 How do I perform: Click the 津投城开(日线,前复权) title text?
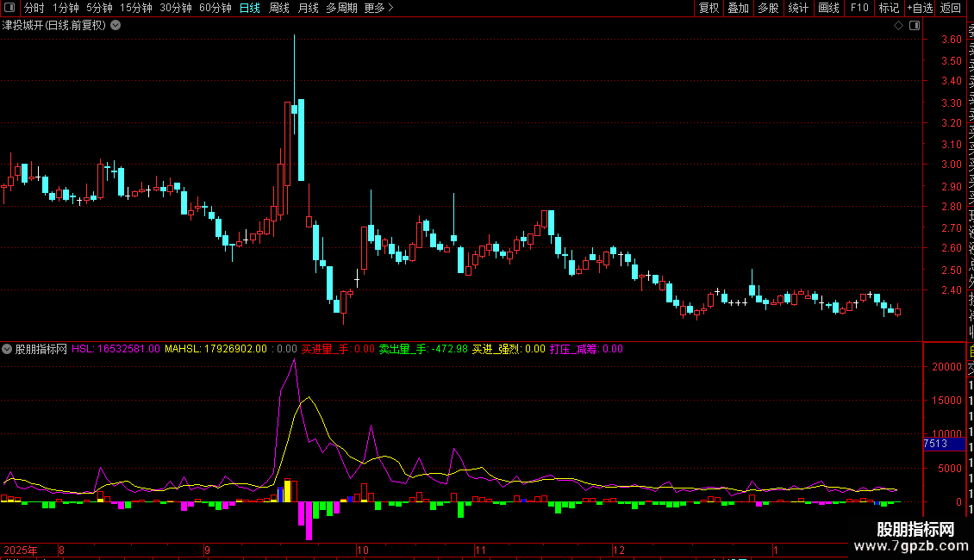[x=54, y=26]
